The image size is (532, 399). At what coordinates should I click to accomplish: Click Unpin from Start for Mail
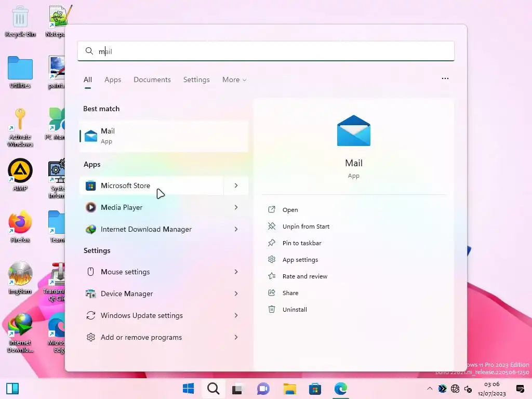pos(305,227)
